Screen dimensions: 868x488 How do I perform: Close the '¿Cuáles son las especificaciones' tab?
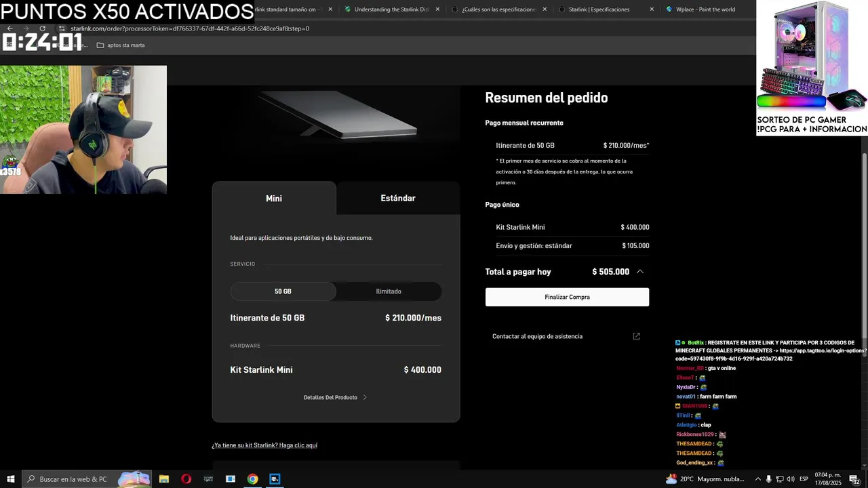[545, 9]
